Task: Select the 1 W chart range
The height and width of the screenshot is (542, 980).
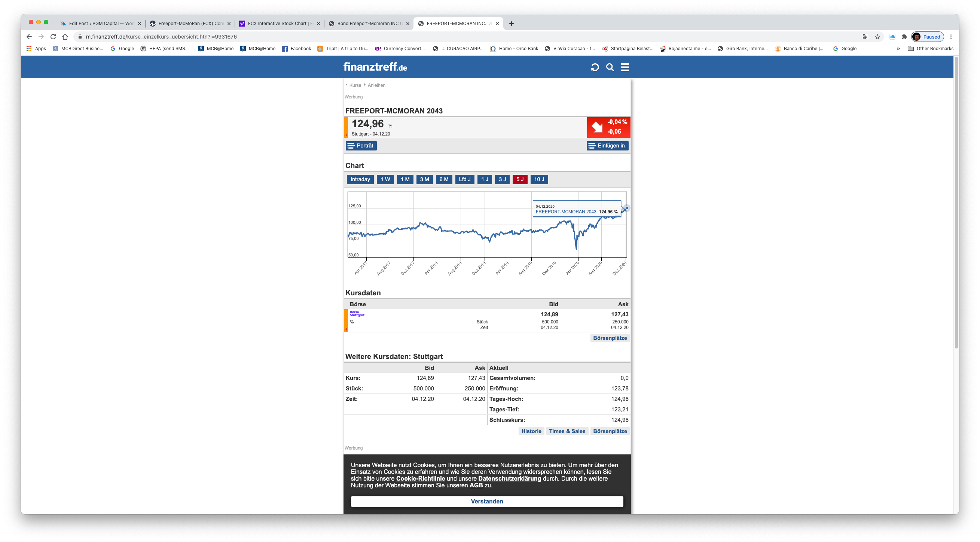Action: point(385,179)
